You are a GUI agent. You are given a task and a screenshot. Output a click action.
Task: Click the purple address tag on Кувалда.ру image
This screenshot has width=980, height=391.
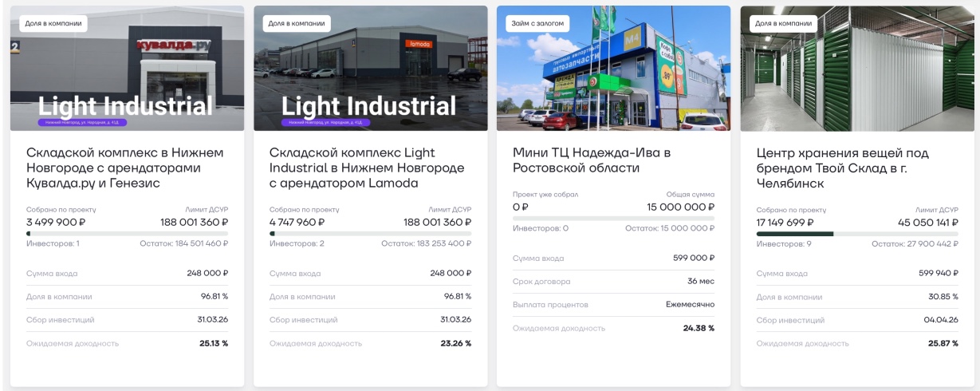coord(82,123)
